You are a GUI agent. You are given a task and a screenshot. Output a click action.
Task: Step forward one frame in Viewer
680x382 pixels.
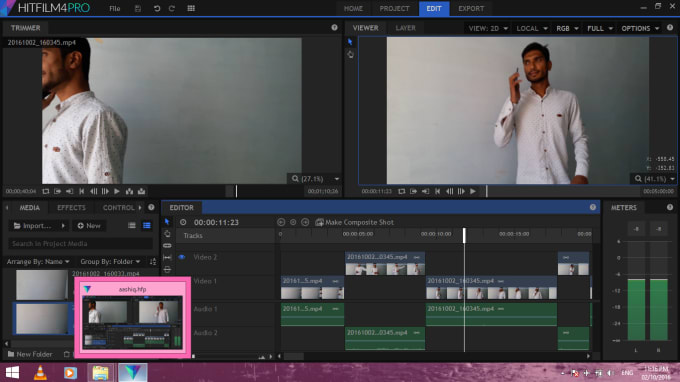461,191
